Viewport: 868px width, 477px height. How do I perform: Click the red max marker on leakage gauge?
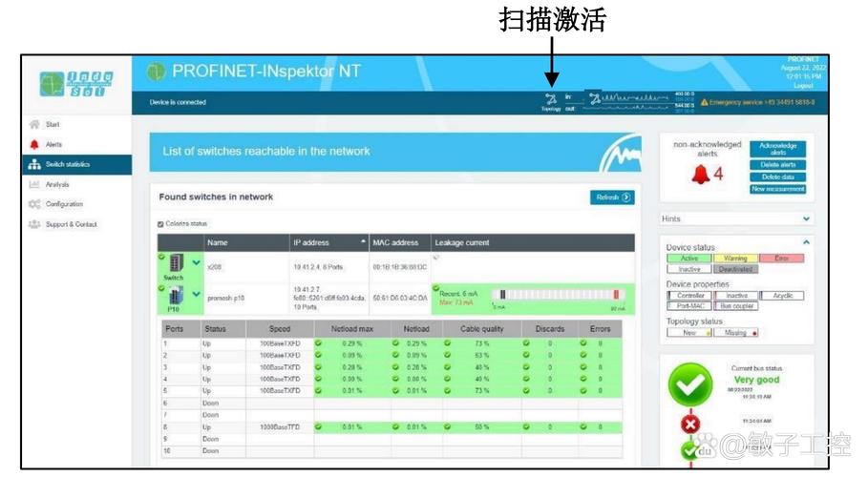616,295
